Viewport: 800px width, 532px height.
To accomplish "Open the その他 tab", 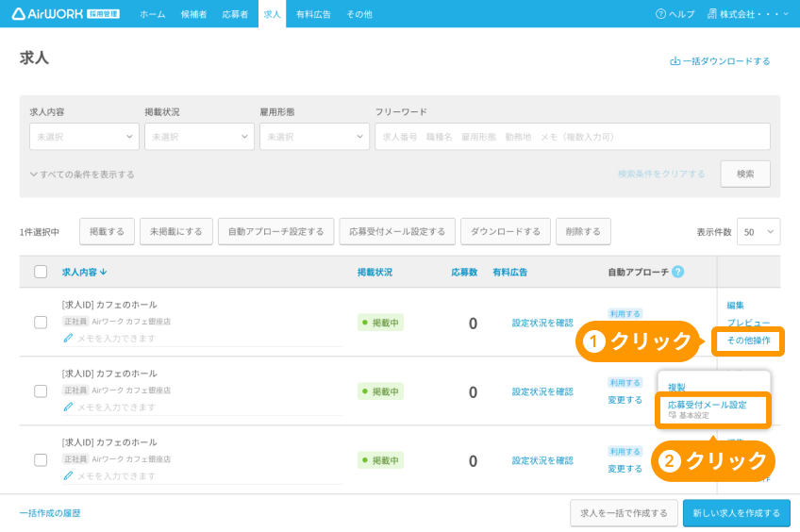I will tap(359, 14).
